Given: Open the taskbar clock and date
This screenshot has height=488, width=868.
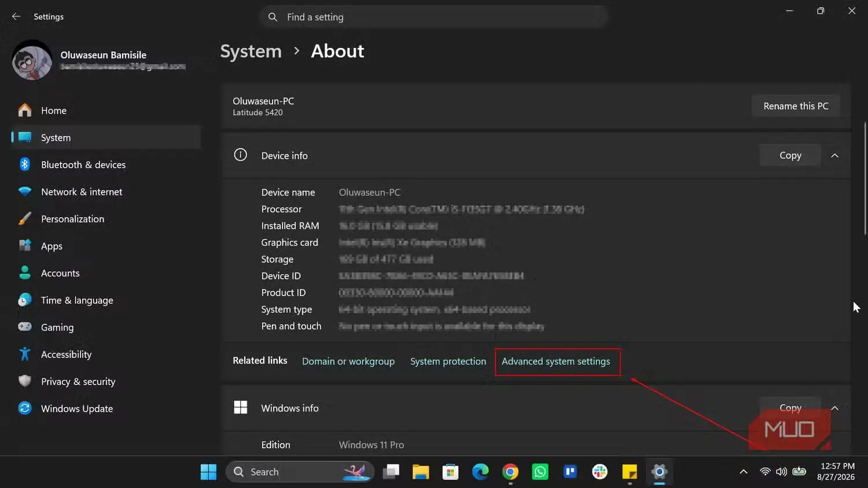Looking at the screenshot, I should point(836,472).
